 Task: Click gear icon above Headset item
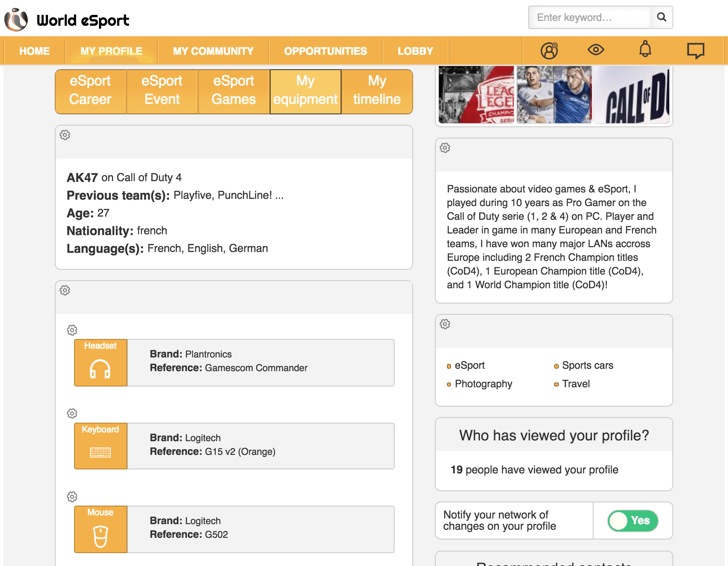[x=72, y=330]
